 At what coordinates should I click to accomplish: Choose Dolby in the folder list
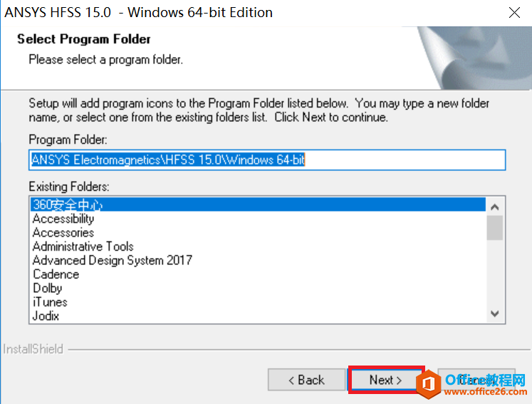tap(48, 288)
